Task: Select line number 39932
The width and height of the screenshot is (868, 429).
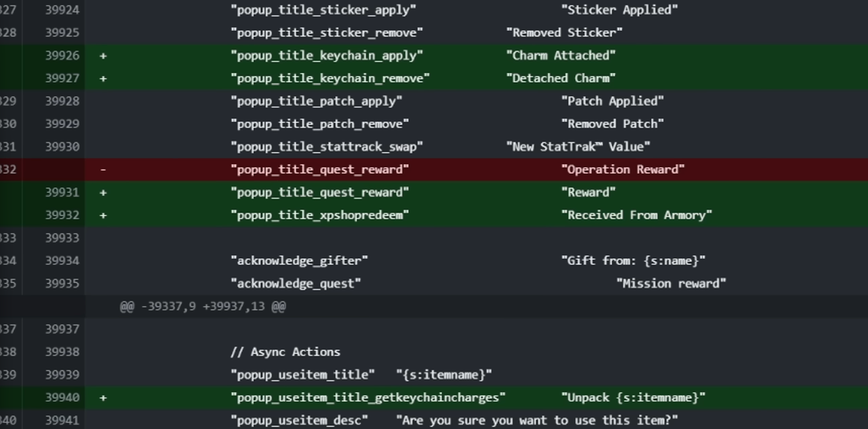Action: click(x=62, y=215)
